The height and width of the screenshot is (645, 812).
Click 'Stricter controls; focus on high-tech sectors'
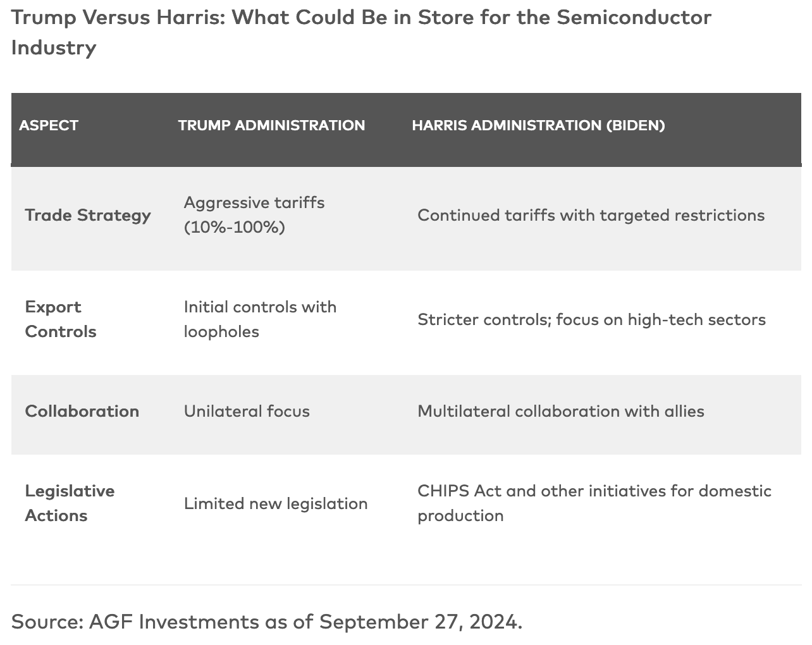coord(591,319)
